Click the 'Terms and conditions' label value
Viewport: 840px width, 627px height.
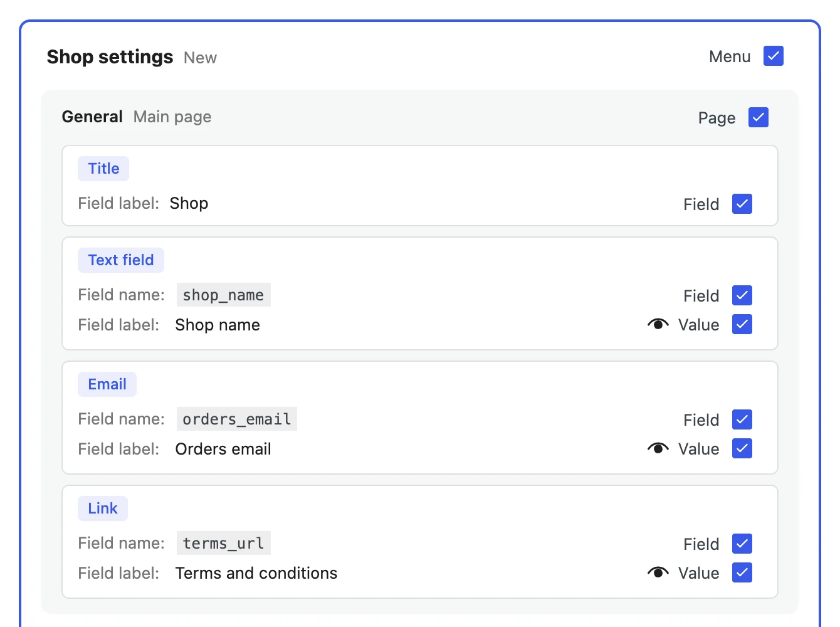click(256, 573)
